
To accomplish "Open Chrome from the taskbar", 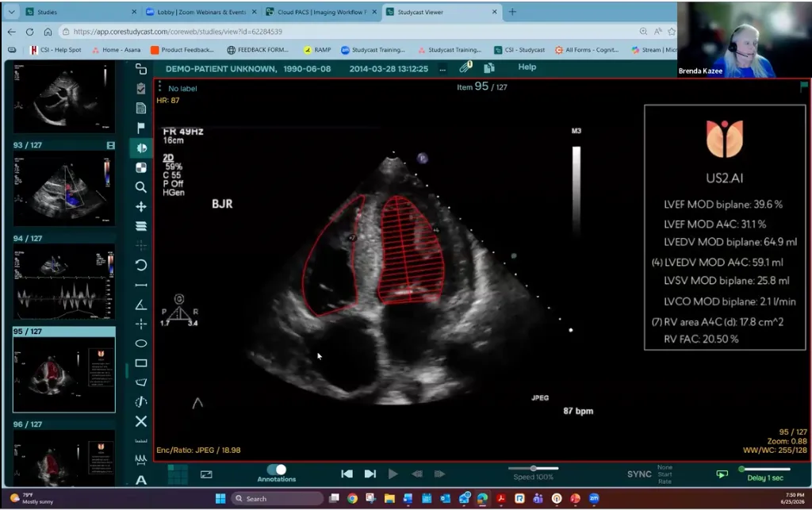I will pyautogui.click(x=353, y=499).
